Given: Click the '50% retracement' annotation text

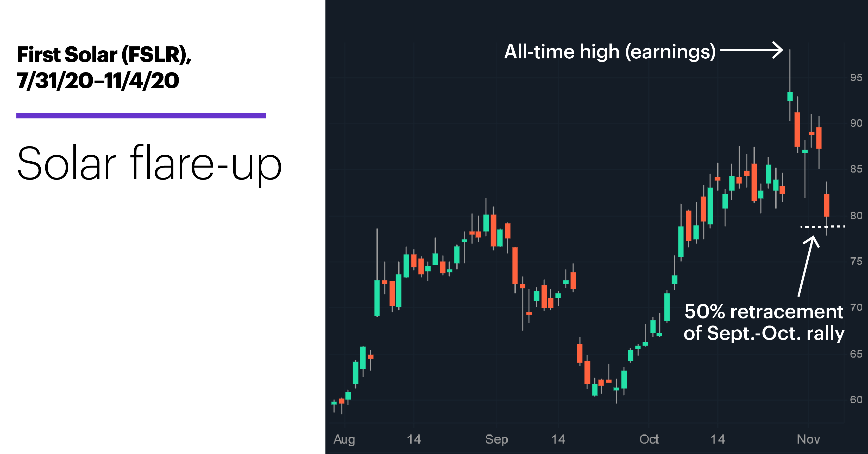Looking at the screenshot, I should click(764, 312).
